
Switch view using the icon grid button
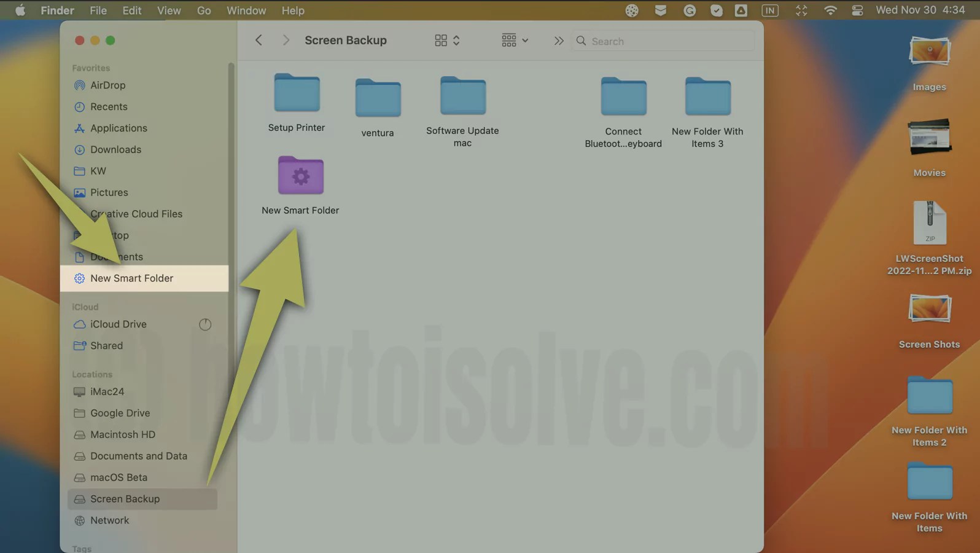point(447,41)
